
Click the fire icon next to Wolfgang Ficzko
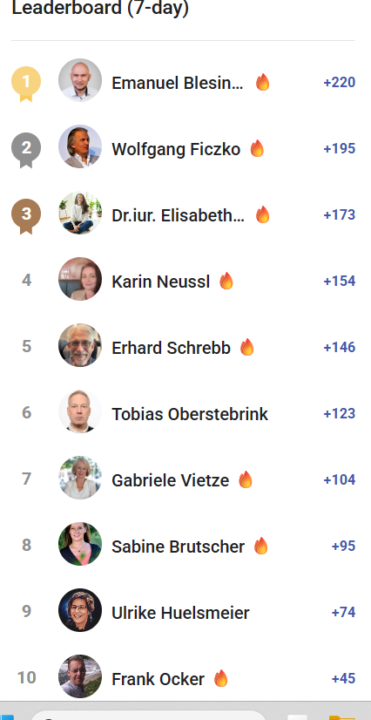(x=257, y=148)
